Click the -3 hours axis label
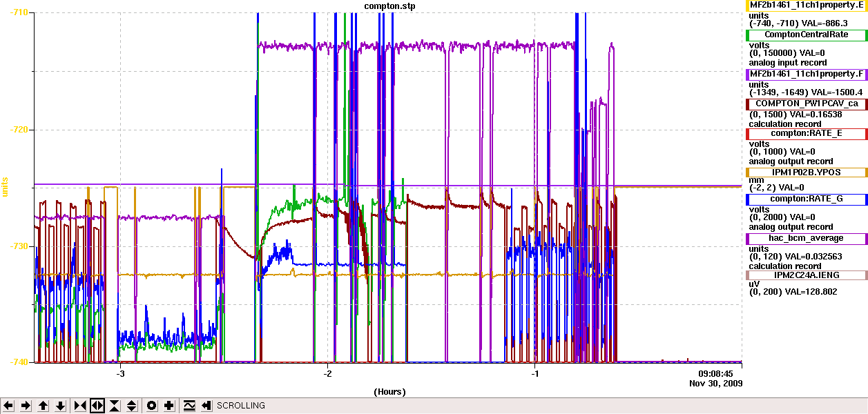Viewport: 868px width, 414px height. pyautogui.click(x=120, y=374)
